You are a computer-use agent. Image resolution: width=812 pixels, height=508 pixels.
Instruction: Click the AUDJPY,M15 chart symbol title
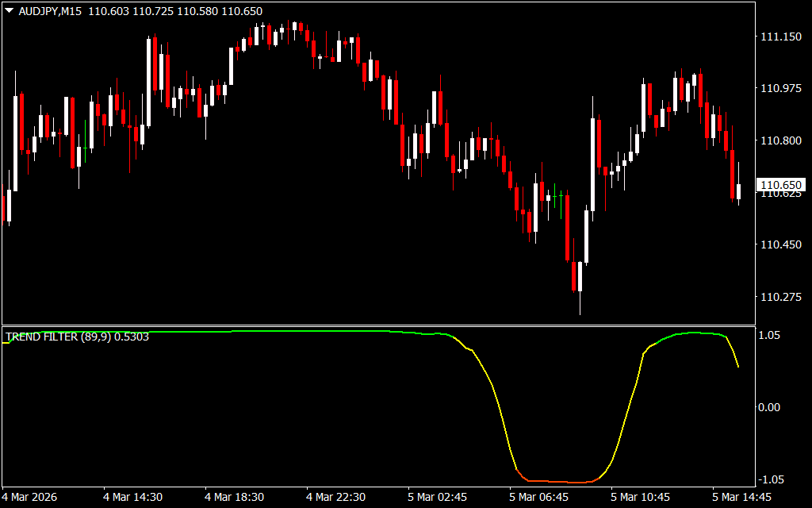pos(50,12)
